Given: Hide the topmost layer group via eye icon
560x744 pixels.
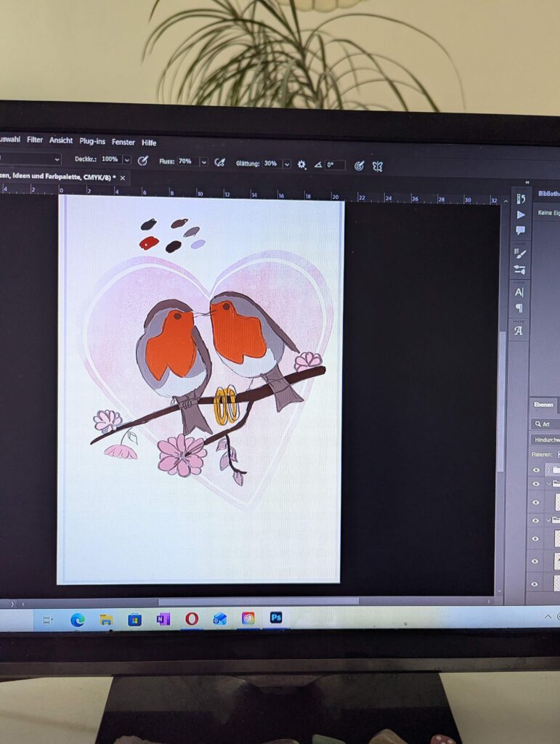Looking at the screenshot, I should coord(536,470).
